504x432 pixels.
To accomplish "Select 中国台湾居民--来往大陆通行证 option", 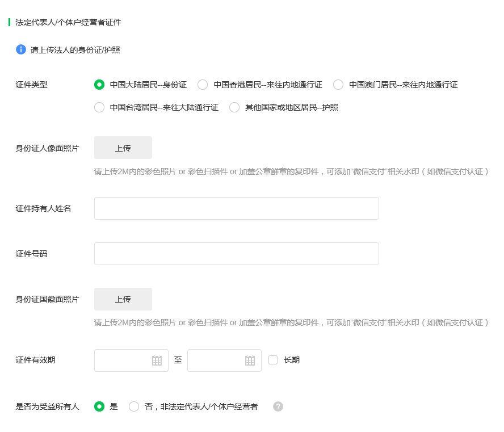I will tap(99, 107).
